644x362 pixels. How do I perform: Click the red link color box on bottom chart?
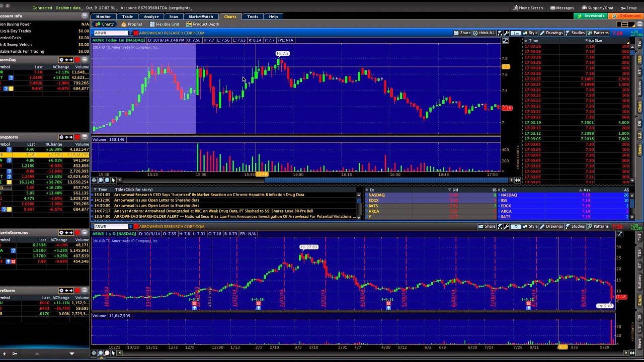pyautogui.click(x=136, y=227)
